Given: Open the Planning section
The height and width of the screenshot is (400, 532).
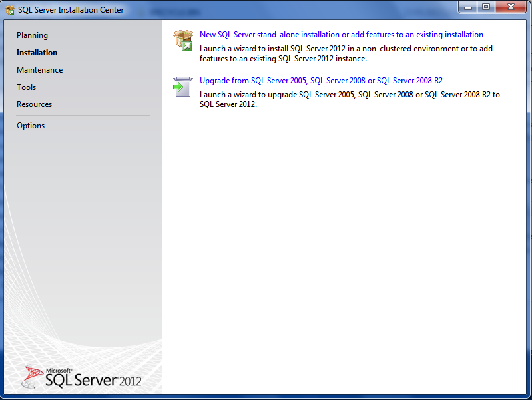Looking at the screenshot, I should click(x=32, y=35).
